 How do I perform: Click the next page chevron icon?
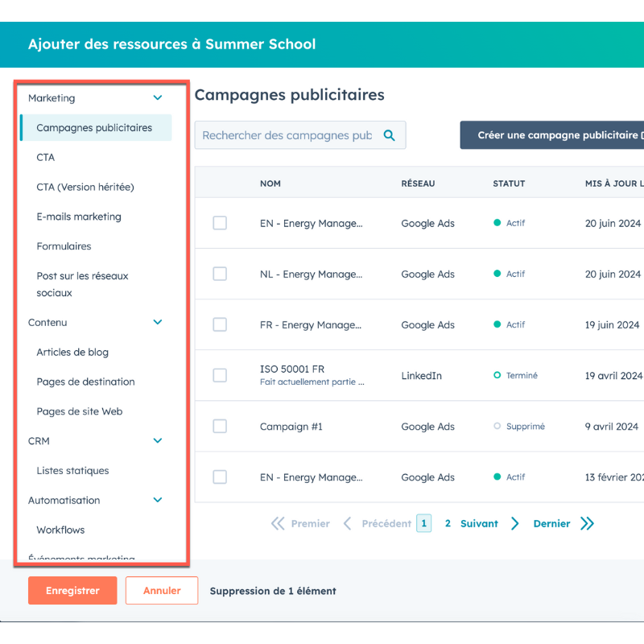514,523
